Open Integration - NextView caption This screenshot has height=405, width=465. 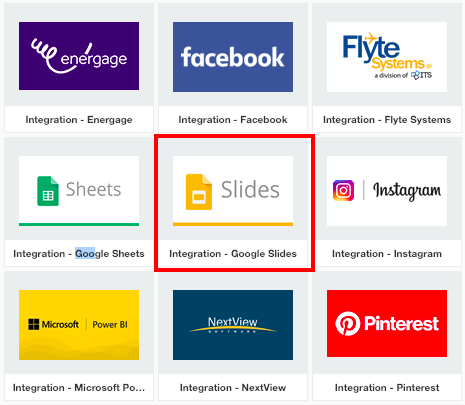[x=233, y=388]
